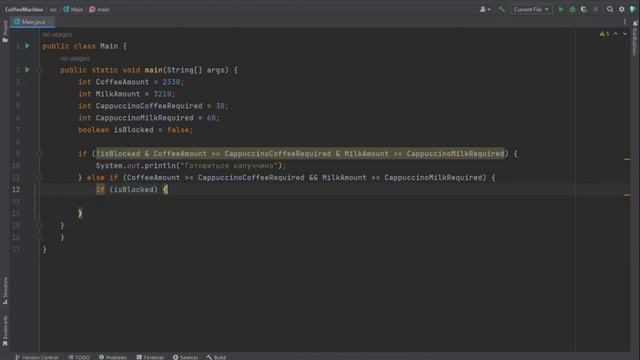Click the stop button in the toolbar
The image size is (640, 360).
(596, 9)
